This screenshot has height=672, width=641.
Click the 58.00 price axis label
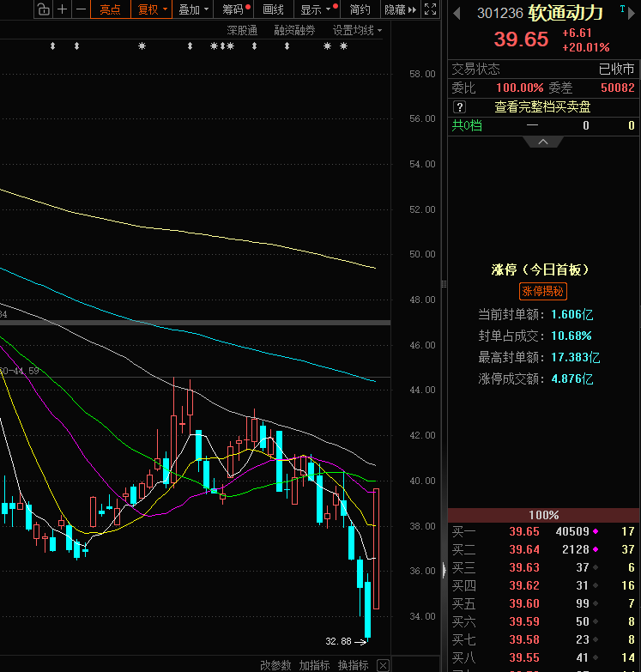422,74
